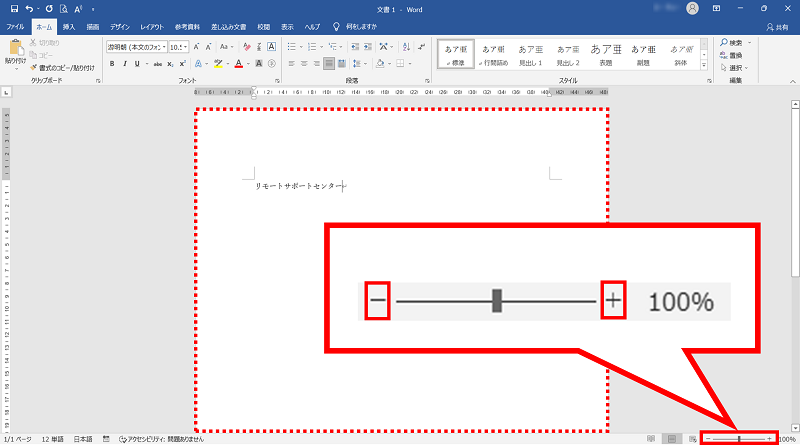This screenshot has height=445, width=800.
Task: Click the Format Painter (書式のコピー/貼り付け) icon
Action: pos(67,68)
